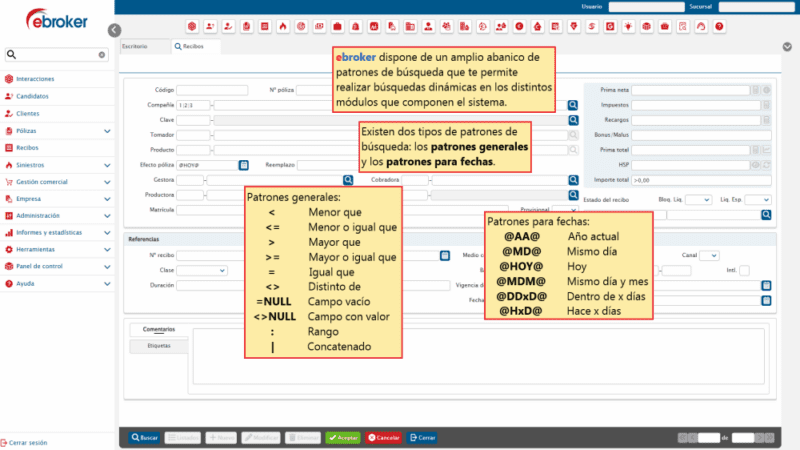Screen dimensions: 800x450
Task: Open the Canal dropdown
Action: (x=709, y=255)
